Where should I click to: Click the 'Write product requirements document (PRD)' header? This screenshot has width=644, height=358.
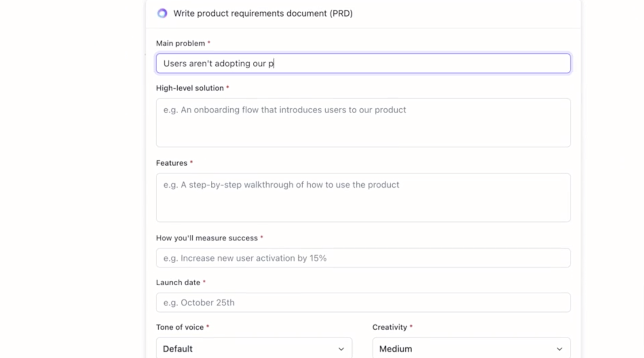[262, 13]
